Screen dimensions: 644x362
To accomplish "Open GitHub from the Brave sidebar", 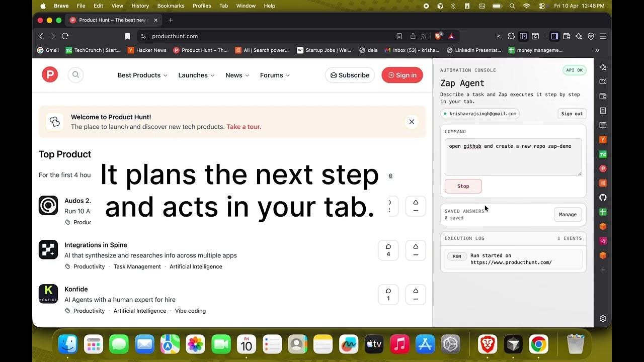I will click(x=603, y=198).
